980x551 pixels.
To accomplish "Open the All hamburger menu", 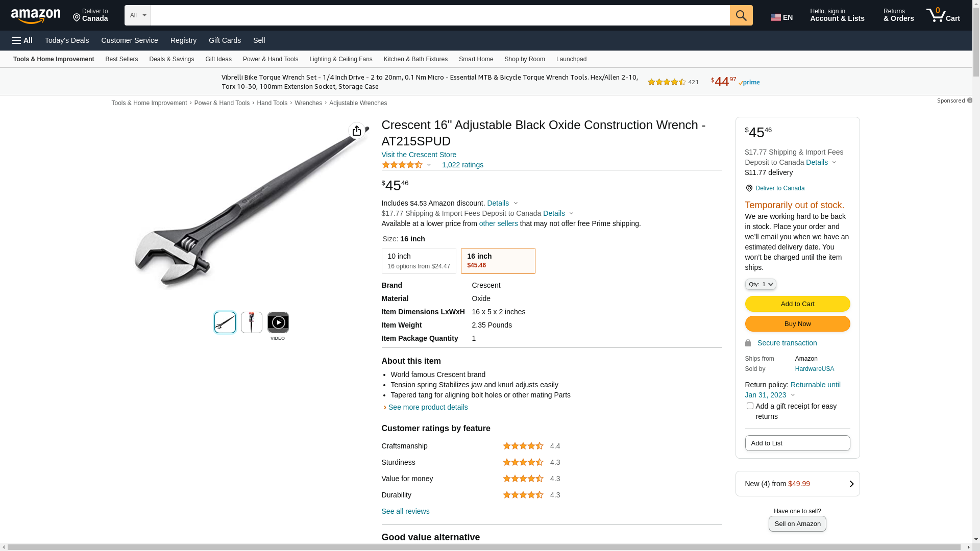I will [x=22, y=40].
